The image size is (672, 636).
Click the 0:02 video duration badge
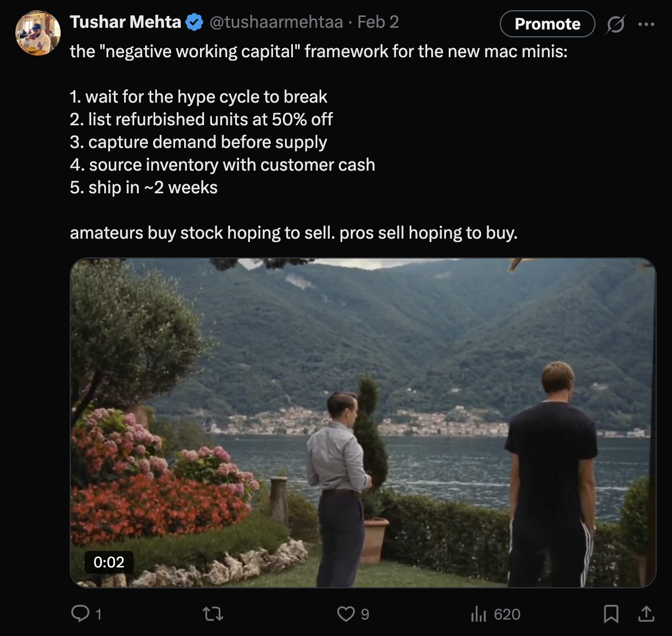pyautogui.click(x=109, y=562)
